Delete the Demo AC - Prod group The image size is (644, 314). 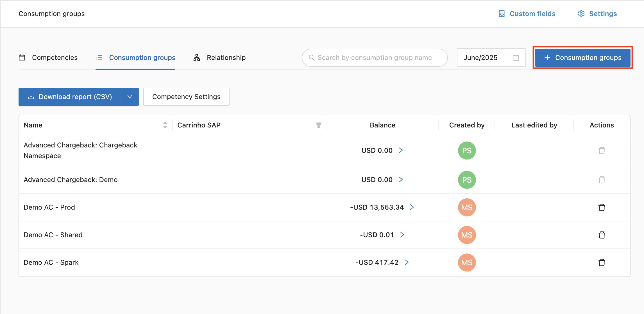602,207
